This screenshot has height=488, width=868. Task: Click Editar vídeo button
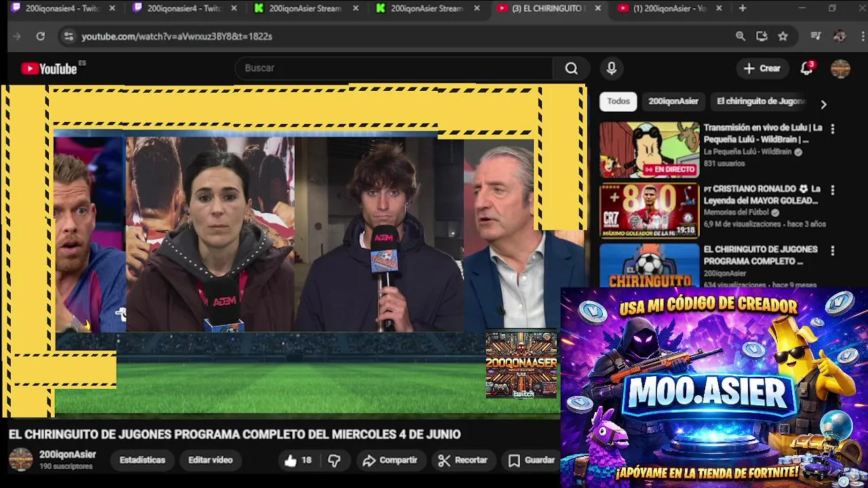click(210, 460)
